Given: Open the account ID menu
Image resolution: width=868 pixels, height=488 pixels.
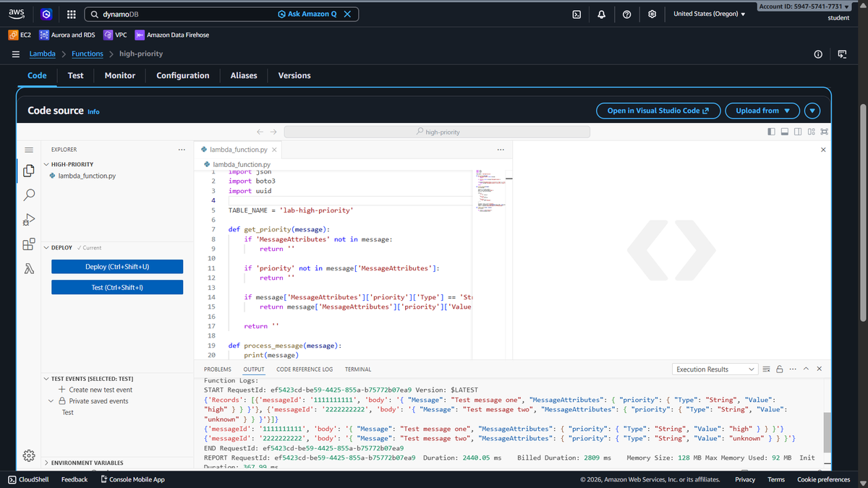Looking at the screenshot, I should pyautogui.click(x=803, y=7).
